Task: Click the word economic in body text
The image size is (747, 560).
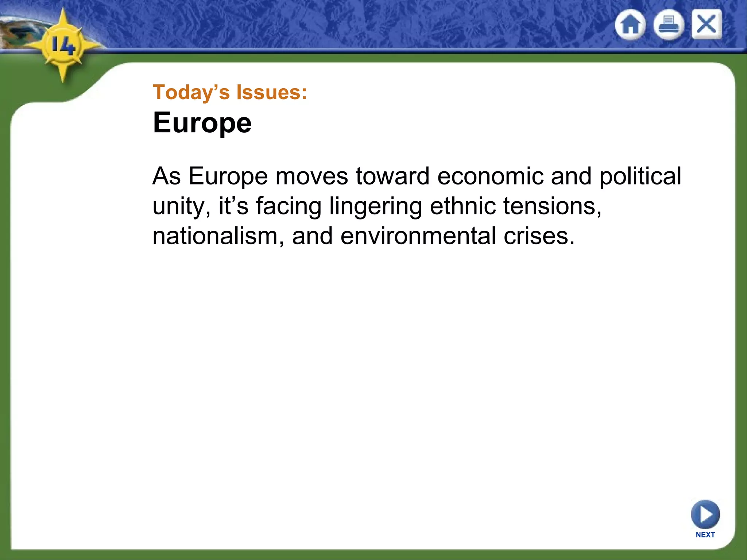Action: click(490, 176)
